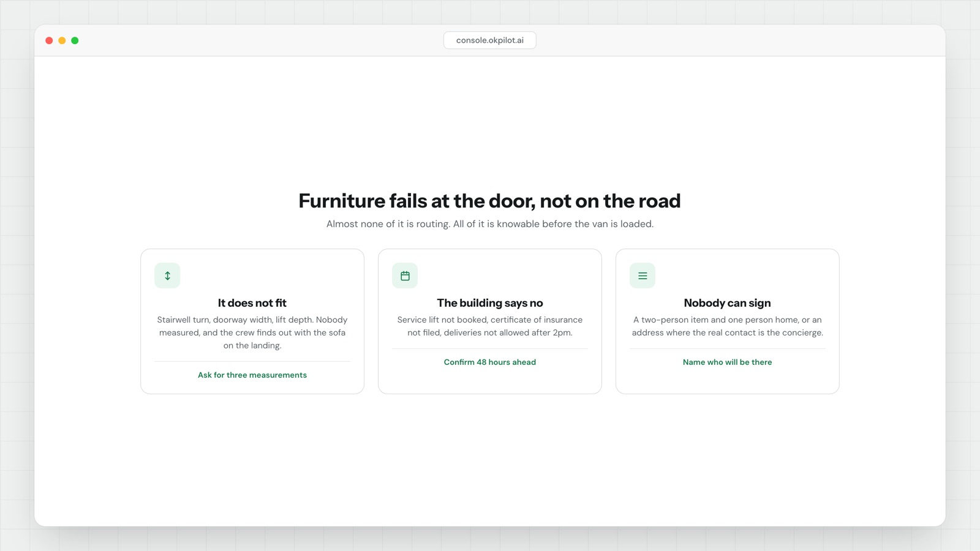This screenshot has width=980, height=551.
Task: Click the green maximize window button
Action: (x=75, y=40)
